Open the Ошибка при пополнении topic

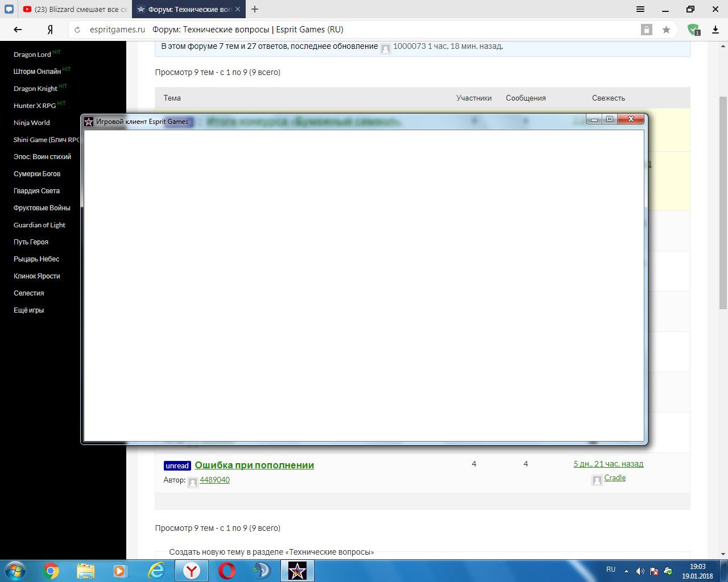pyautogui.click(x=254, y=465)
